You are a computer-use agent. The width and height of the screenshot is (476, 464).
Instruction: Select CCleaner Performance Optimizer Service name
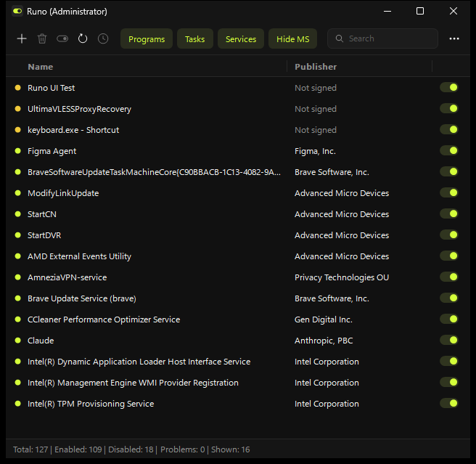pos(104,319)
